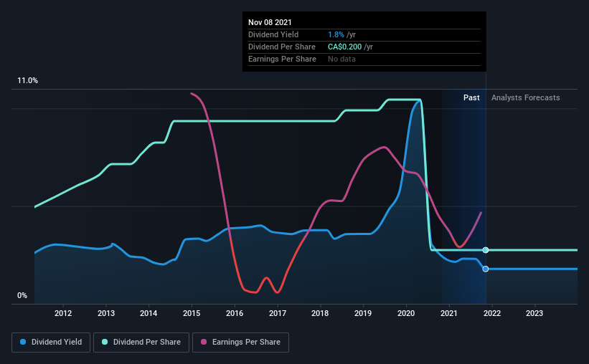Click the Analysts Forecasts label
The width and height of the screenshot is (589, 364).
[526, 97]
